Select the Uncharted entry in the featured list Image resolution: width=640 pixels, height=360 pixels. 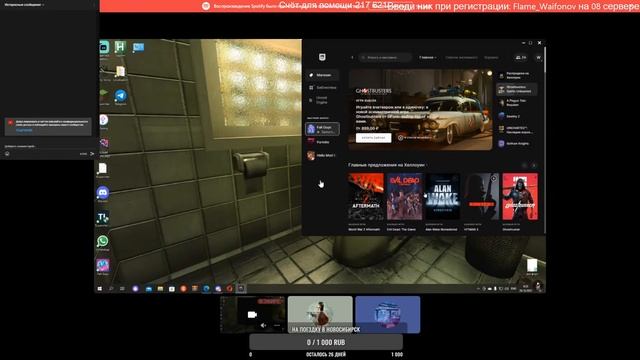(516, 130)
